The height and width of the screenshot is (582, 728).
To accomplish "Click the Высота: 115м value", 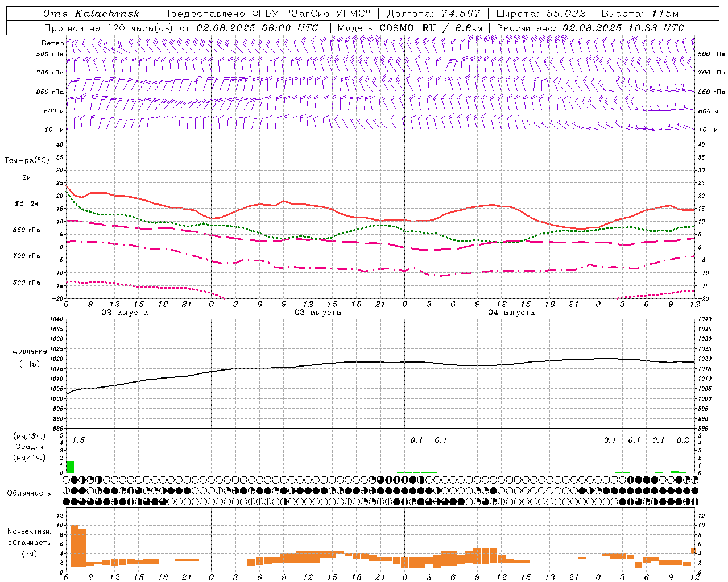I will click(x=640, y=14).
